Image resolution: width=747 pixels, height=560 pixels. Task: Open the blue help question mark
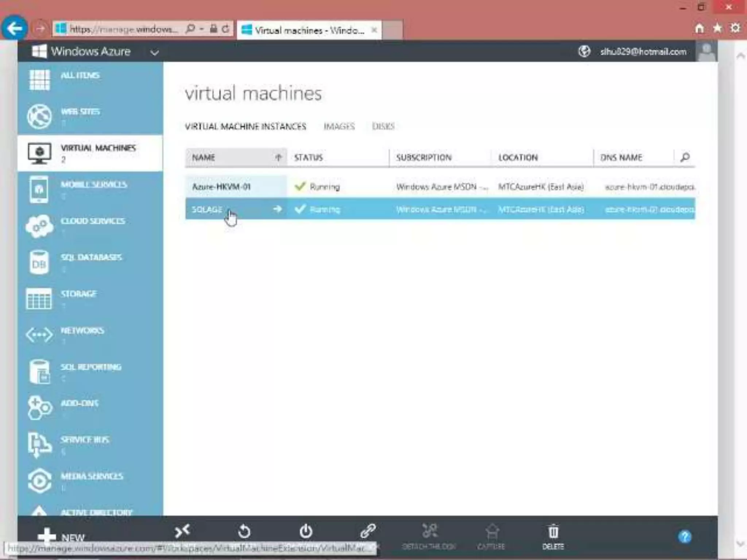(x=684, y=537)
